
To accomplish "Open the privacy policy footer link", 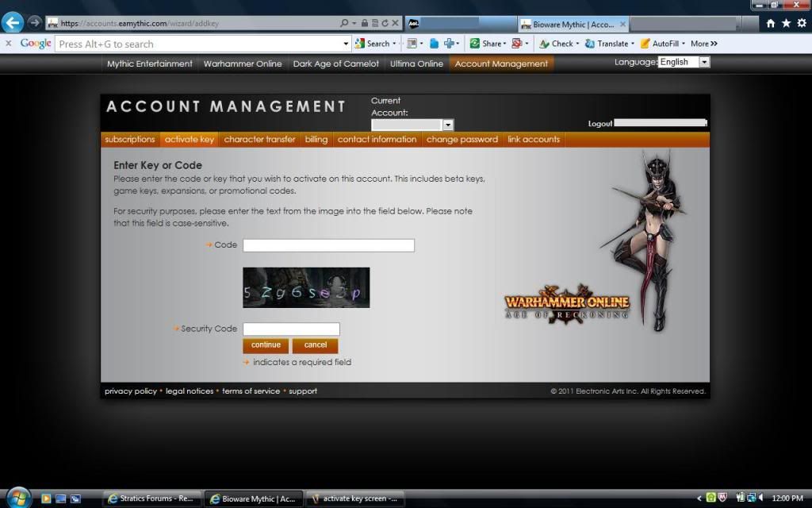I will point(131,391).
